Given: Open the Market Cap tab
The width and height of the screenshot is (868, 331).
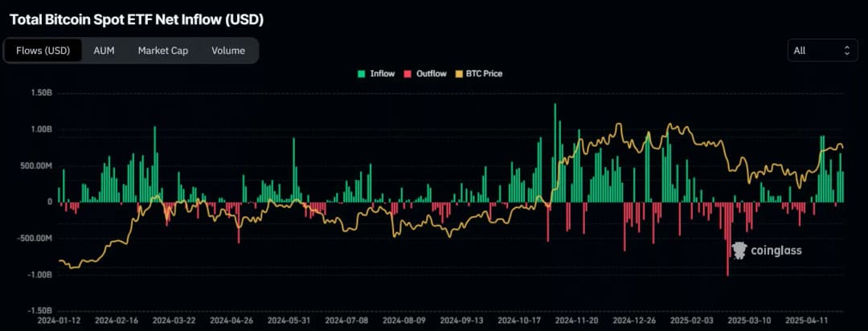Looking at the screenshot, I should click(162, 51).
